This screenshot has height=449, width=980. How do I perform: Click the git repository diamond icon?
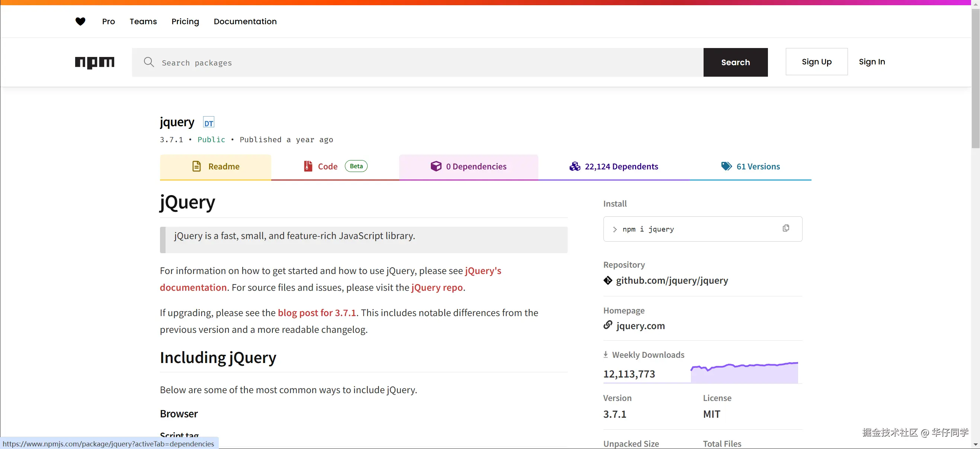tap(608, 280)
